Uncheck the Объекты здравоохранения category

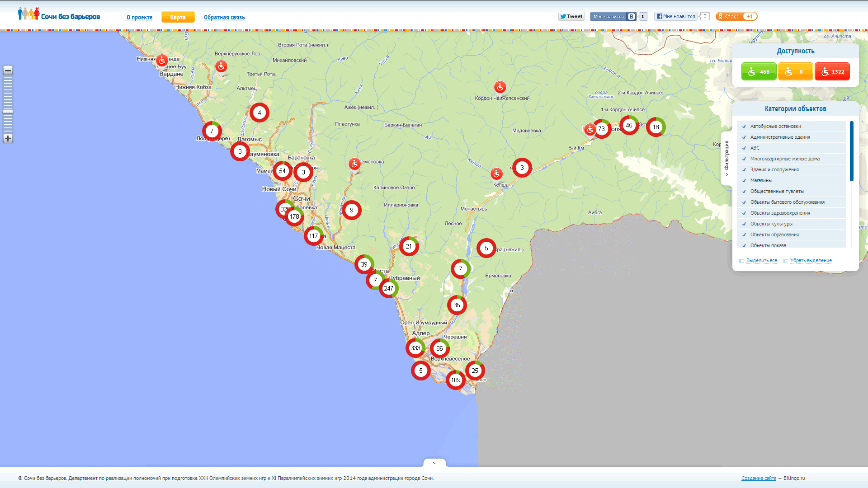tap(791, 213)
